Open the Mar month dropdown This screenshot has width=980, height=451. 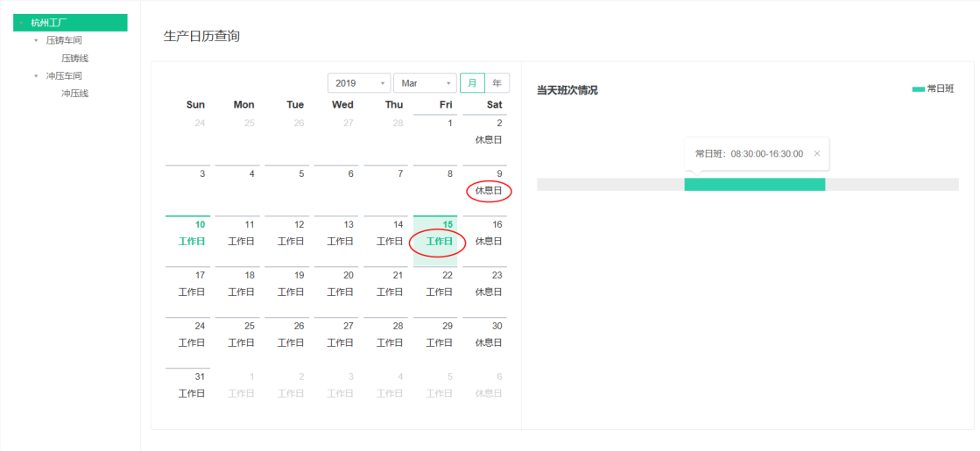click(425, 83)
